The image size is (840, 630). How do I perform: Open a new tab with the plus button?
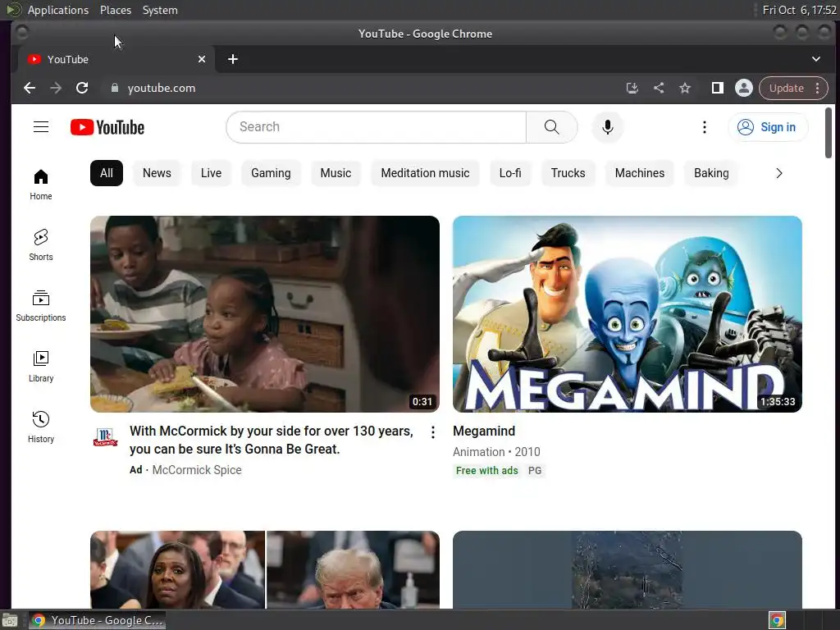232,59
